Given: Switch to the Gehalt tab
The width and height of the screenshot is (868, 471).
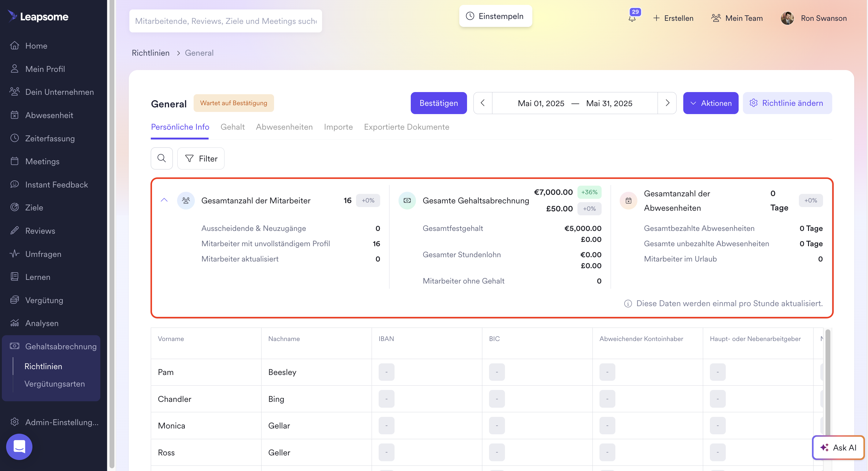Looking at the screenshot, I should (232, 127).
